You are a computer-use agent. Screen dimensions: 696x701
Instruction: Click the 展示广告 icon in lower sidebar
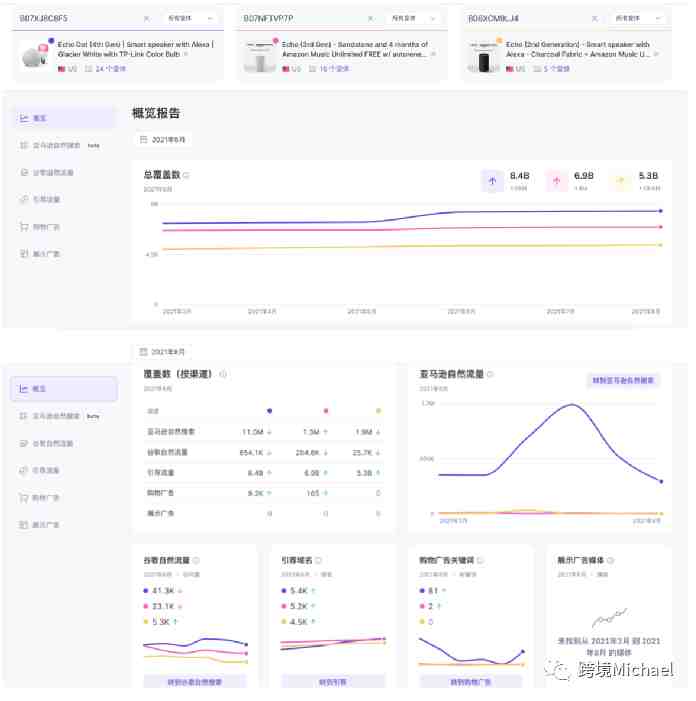(x=23, y=524)
